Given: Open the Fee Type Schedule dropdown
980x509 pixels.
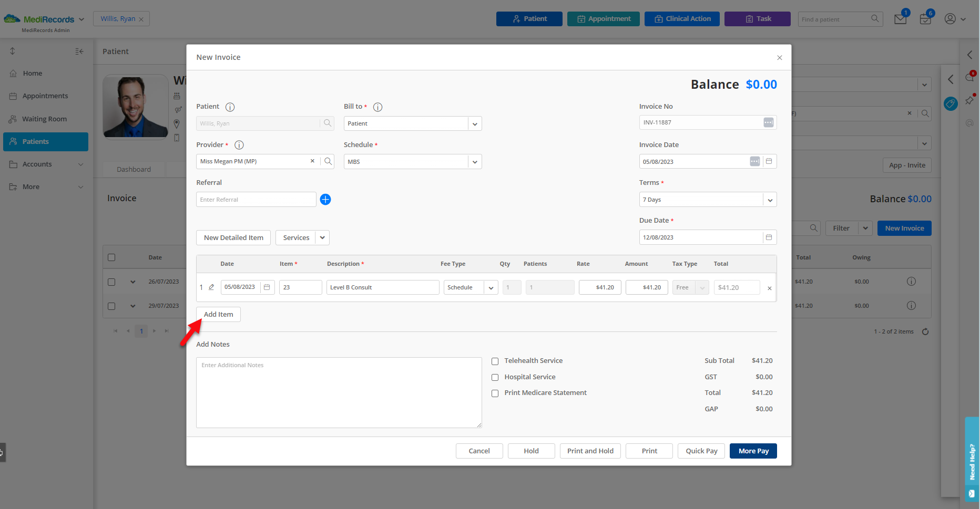Looking at the screenshot, I should (491, 288).
